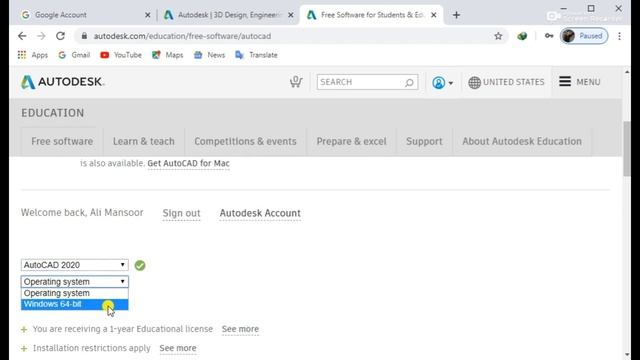
Task: Click See more for Installation restrictions
Action: (178, 348)
